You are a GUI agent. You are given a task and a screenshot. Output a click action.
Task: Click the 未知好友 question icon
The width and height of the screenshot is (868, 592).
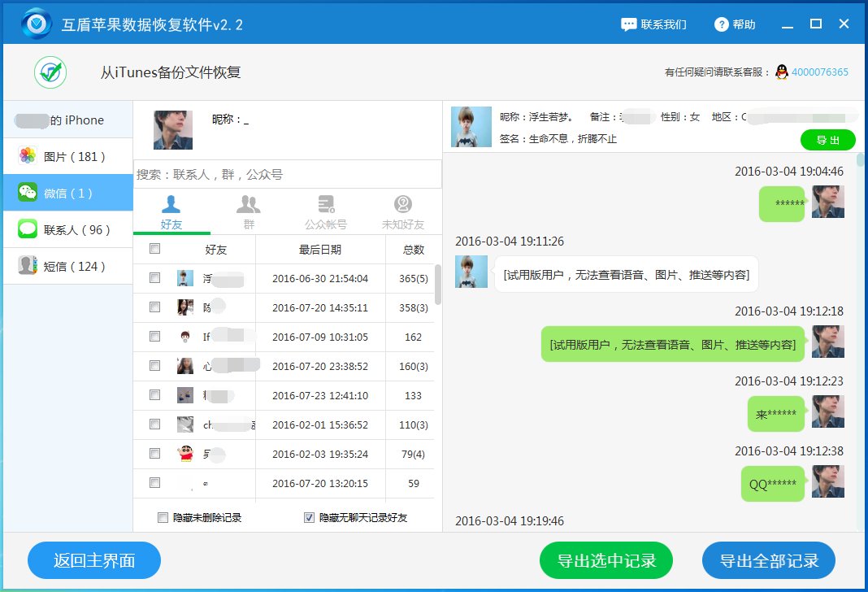pos(403,204)
